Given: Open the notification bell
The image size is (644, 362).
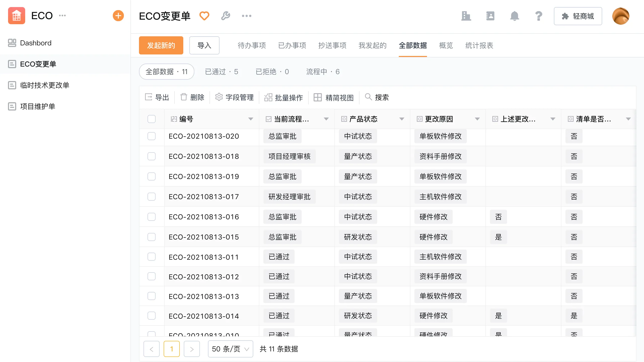Looking at the screenshot, I should 514,16.
